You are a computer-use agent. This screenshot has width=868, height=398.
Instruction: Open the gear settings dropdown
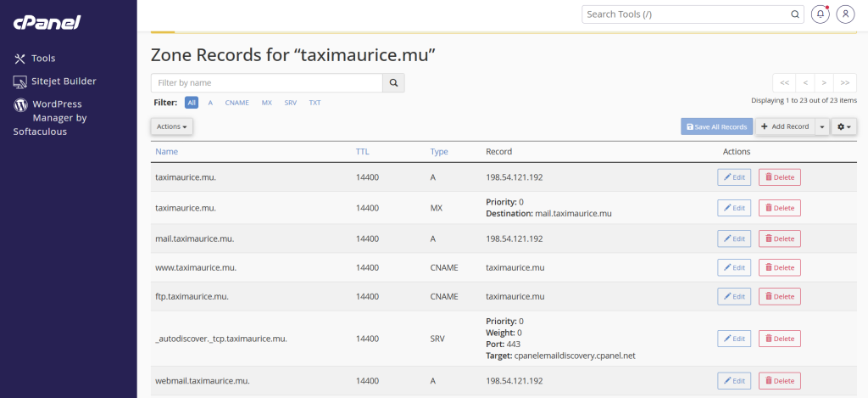click(844, 126)
